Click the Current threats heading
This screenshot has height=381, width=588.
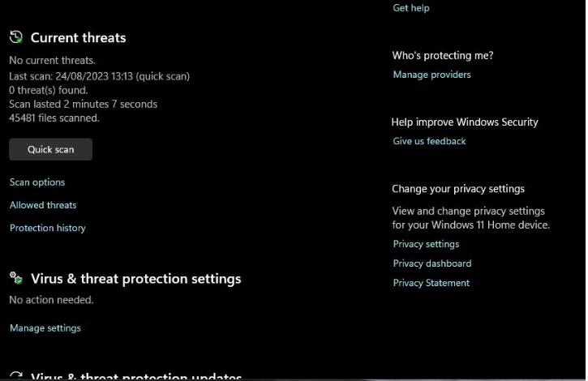(79, 37)
